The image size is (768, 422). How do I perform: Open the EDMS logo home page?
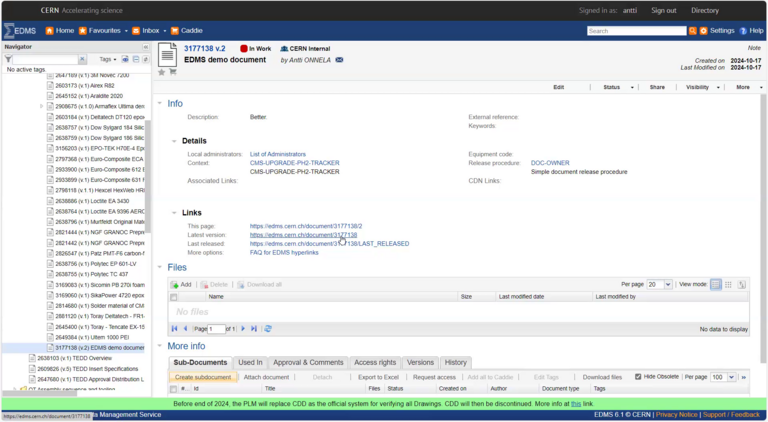coord(20,30)
